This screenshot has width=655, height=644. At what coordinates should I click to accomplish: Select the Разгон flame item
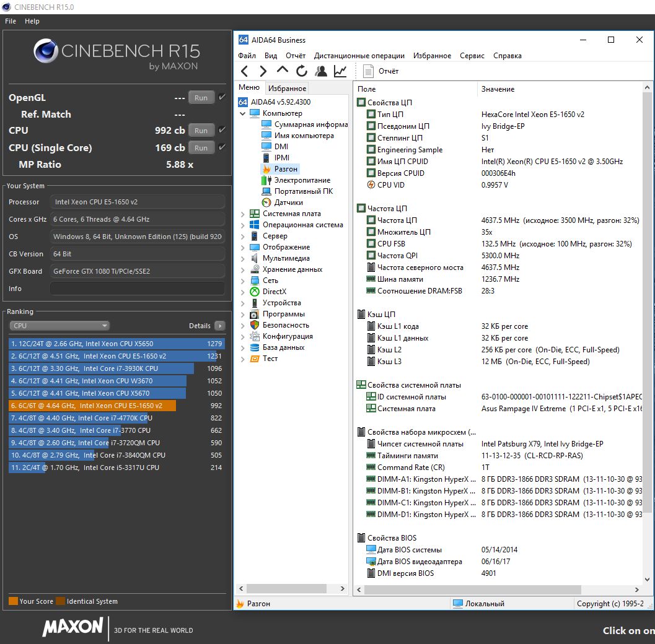280,169
